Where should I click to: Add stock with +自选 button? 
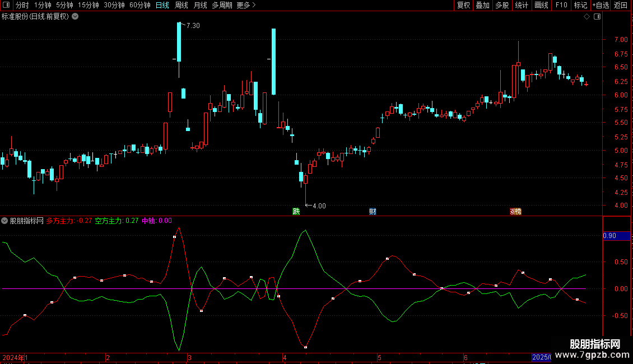coord(601,5)
